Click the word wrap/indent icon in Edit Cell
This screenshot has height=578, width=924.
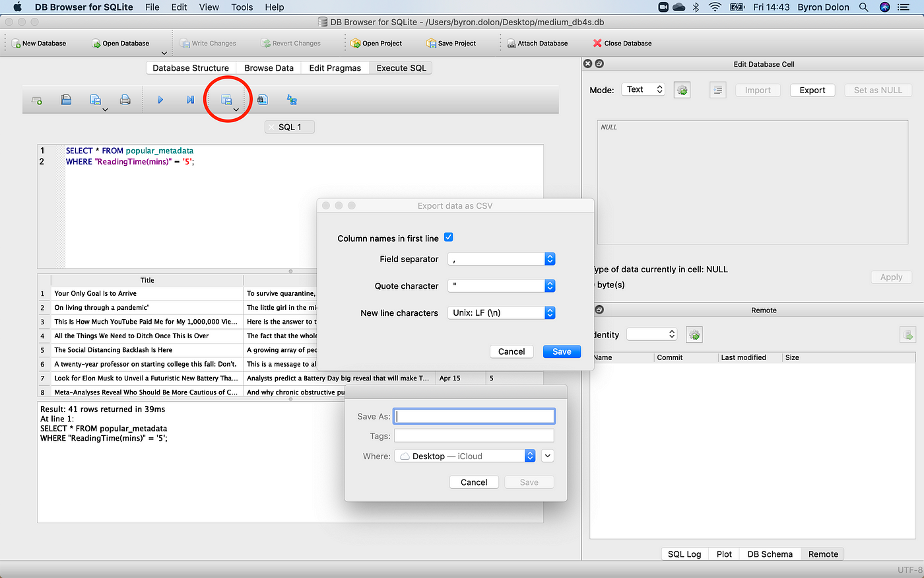(x=718, y=90)
